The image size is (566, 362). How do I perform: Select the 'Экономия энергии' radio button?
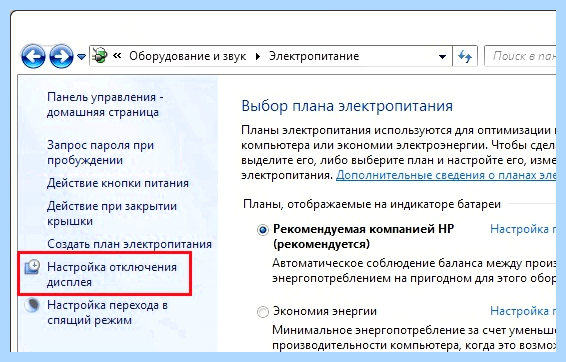263,312
